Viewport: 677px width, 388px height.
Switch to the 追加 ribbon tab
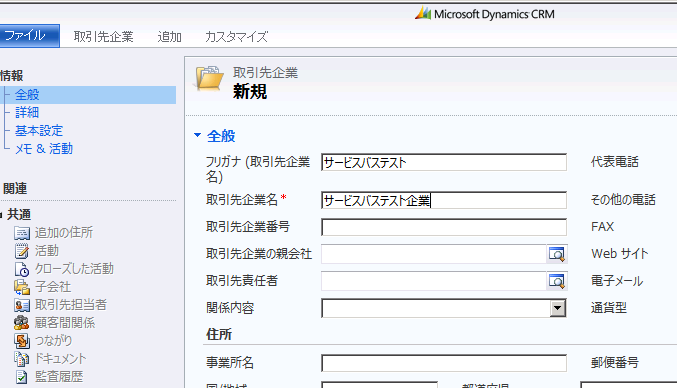tap(169, 37)
